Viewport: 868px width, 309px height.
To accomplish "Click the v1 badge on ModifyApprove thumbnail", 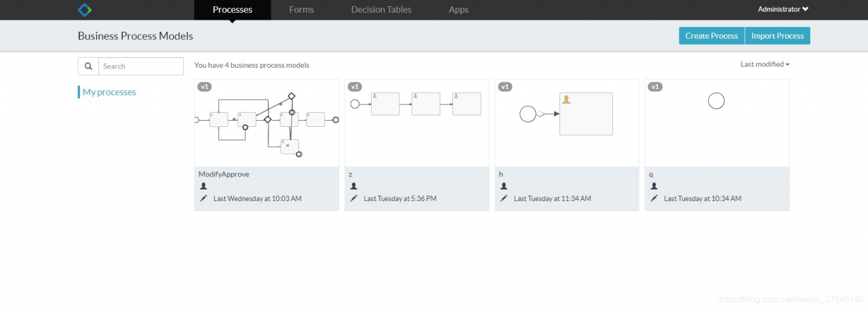I will (204, 87).
